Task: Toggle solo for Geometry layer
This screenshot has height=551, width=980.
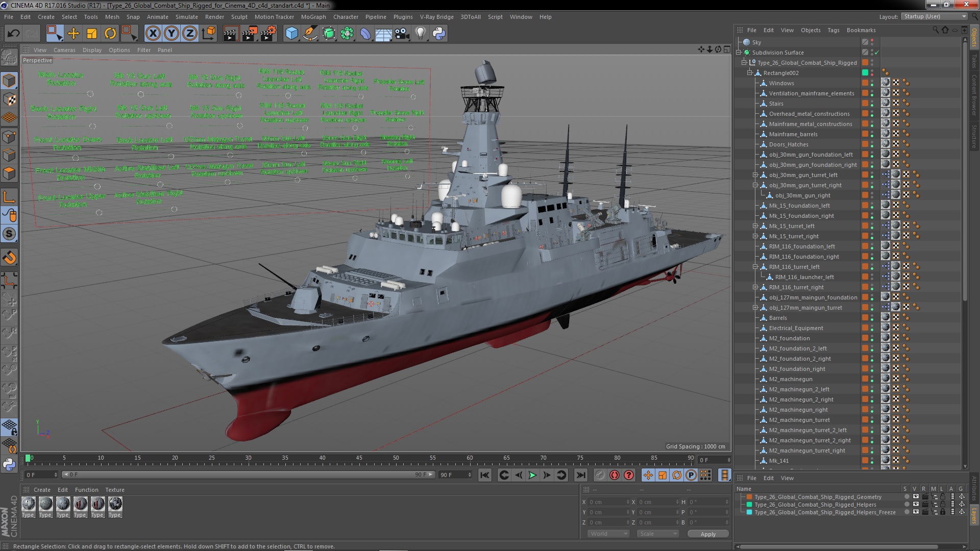Action: coord(906,497)
